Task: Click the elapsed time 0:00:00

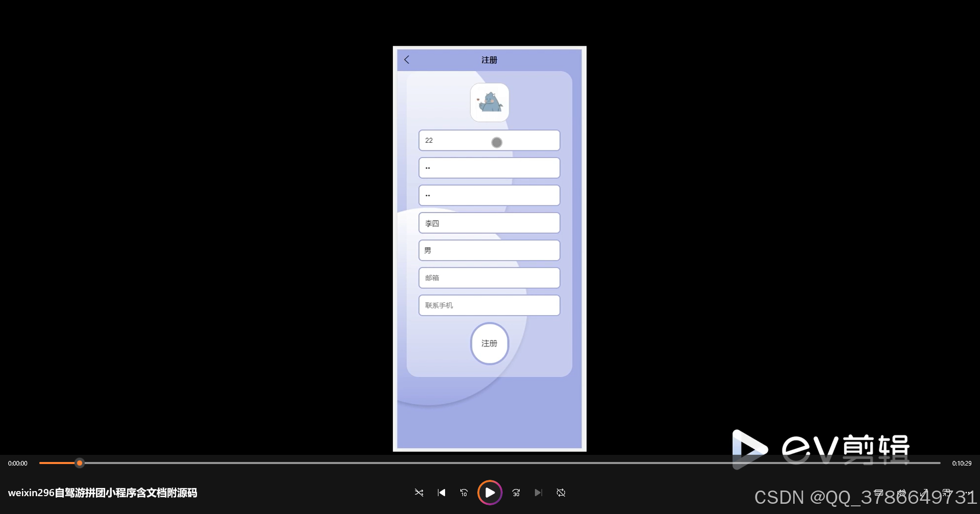Action: click(18, 464)
